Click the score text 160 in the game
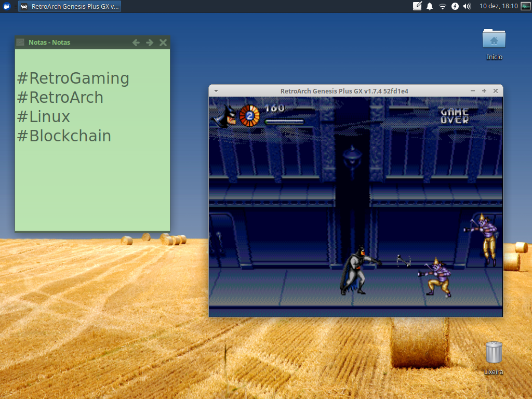Image resolution: width=532 pixels, height=399 pixels. point(274,108)
